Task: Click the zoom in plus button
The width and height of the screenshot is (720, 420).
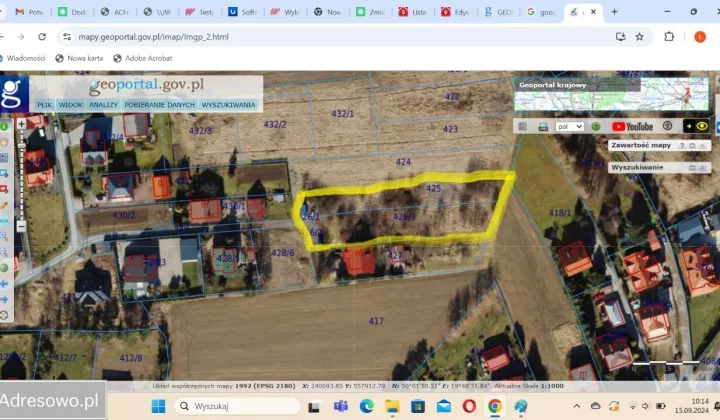Action: point(21,124)
